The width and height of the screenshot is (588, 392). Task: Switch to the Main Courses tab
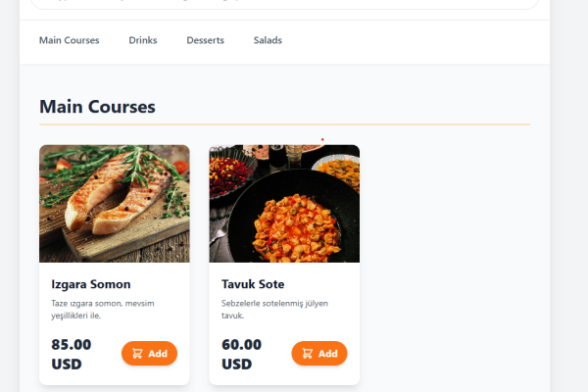tap(70, 40)
